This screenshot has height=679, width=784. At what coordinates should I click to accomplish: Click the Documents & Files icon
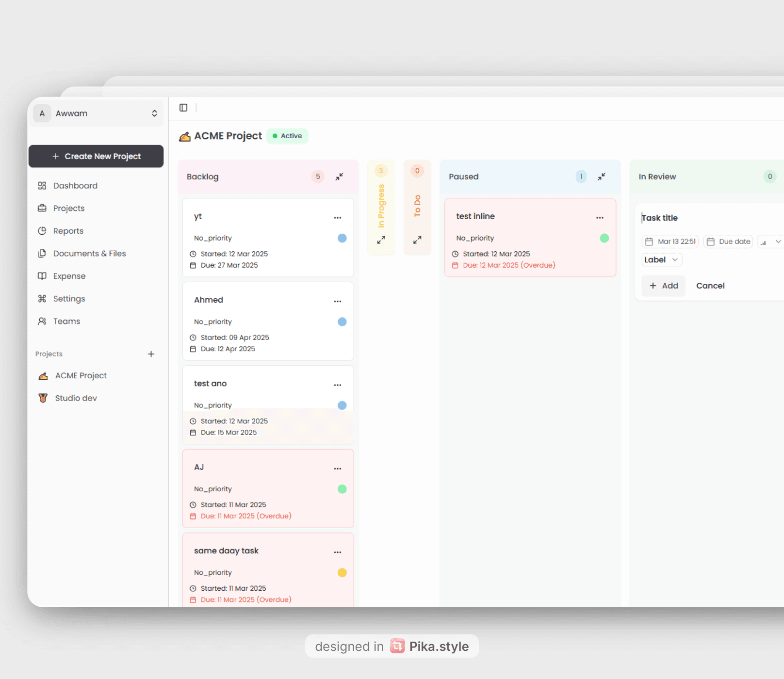42,253
